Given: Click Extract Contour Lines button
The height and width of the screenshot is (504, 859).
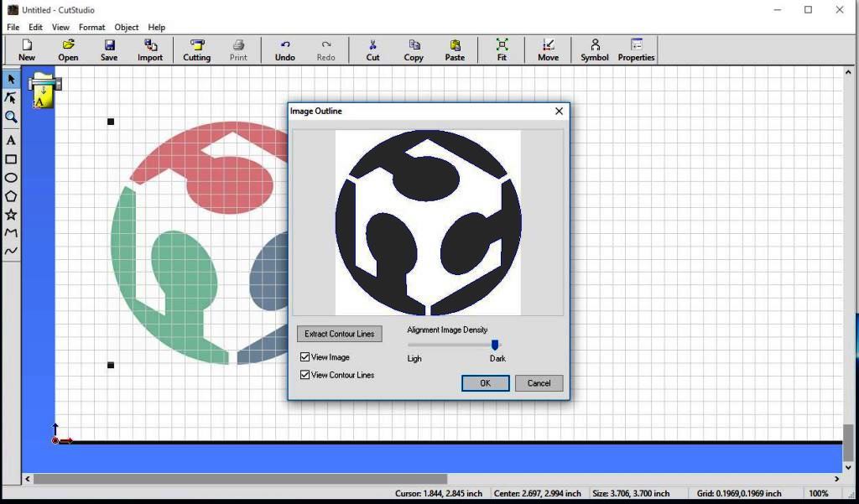Looking at the screenshot, I should [340, 334].
